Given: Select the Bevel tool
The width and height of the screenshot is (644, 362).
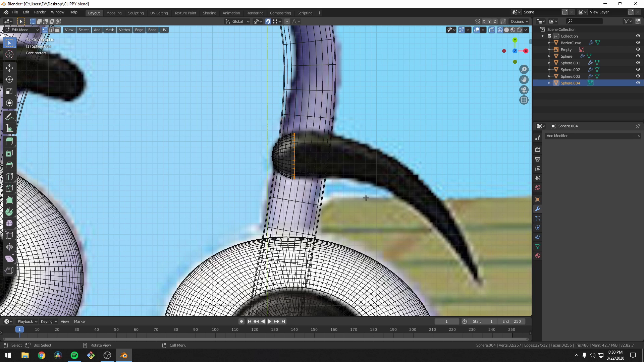Looking at the screenshot, I should [9, 165].
